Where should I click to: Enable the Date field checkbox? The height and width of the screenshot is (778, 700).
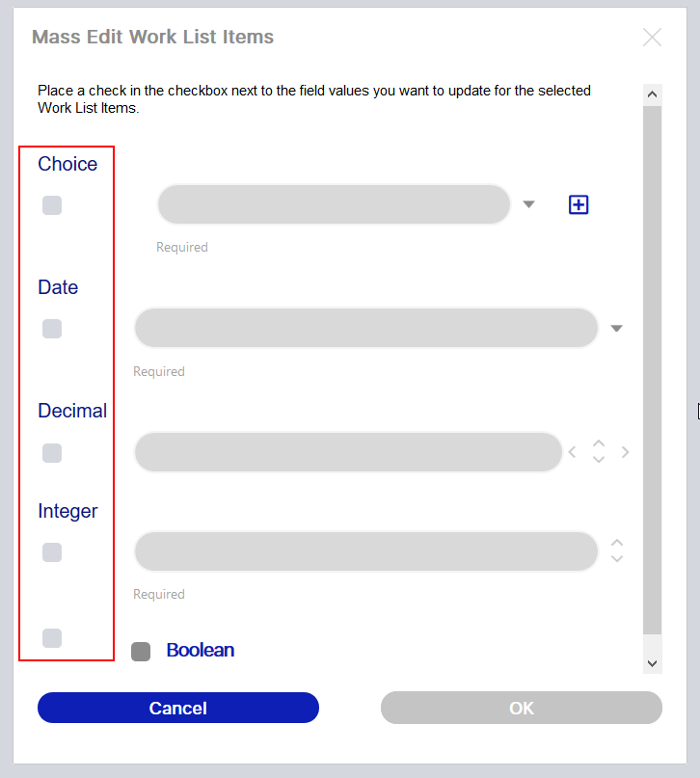(x=52, y=329)
